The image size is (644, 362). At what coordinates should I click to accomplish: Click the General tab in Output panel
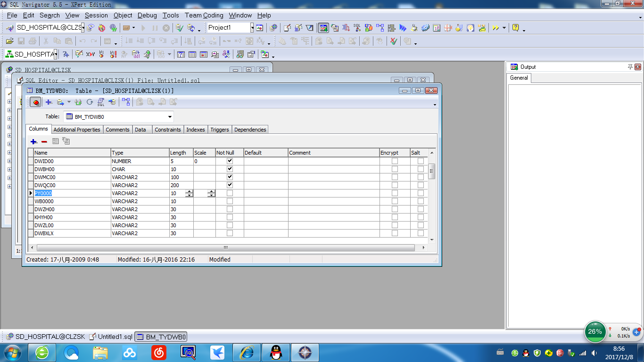pyautogui.click(x=519, y=78)
